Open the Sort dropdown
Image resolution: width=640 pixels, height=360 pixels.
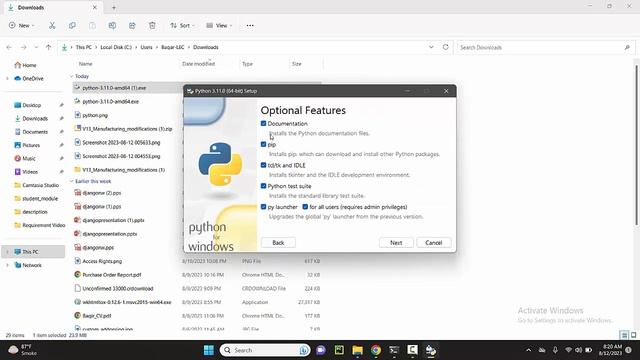click(x=182, y=25)
